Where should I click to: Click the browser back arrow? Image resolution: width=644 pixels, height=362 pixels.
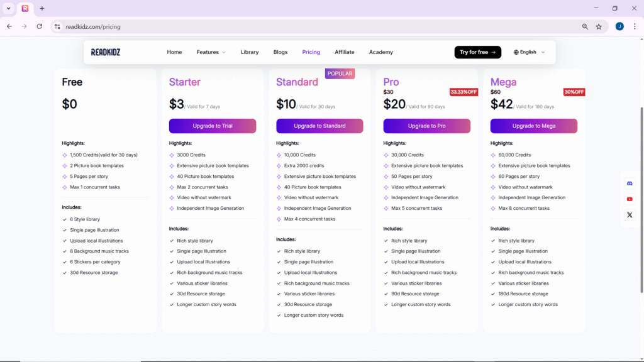9,26
